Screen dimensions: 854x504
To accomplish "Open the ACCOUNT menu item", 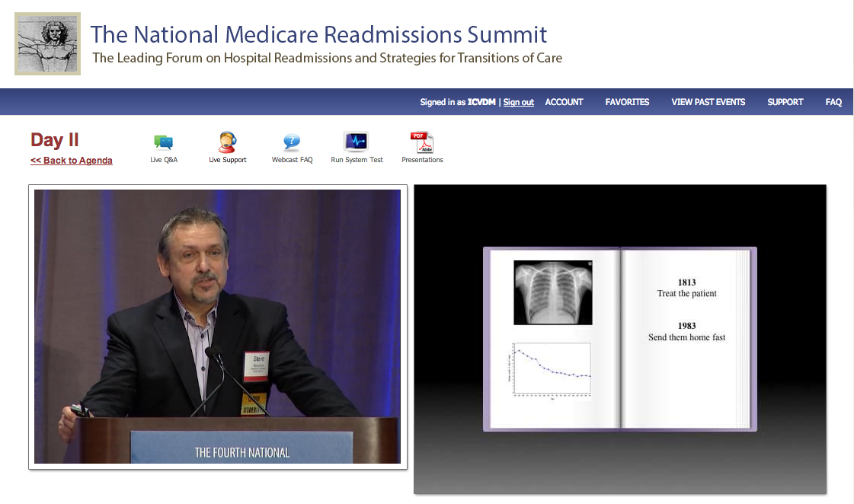I will [x=564, y=102].
